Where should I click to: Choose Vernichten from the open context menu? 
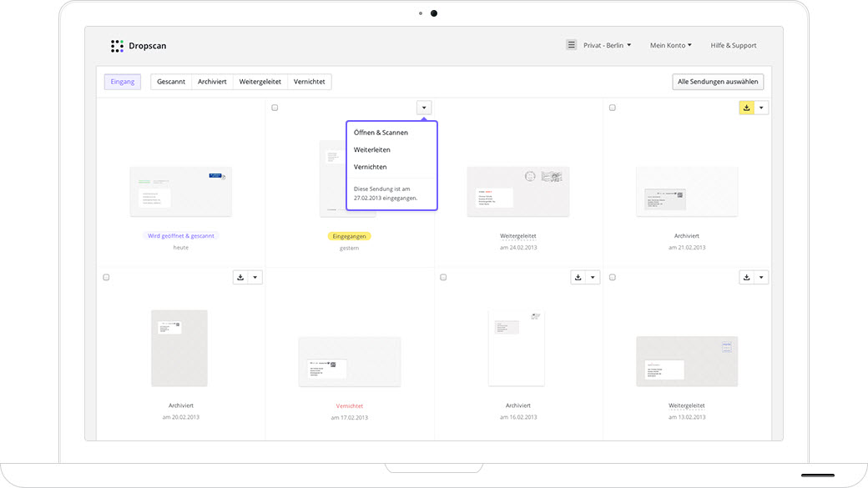pyautogui.click(x=368, y=166)
